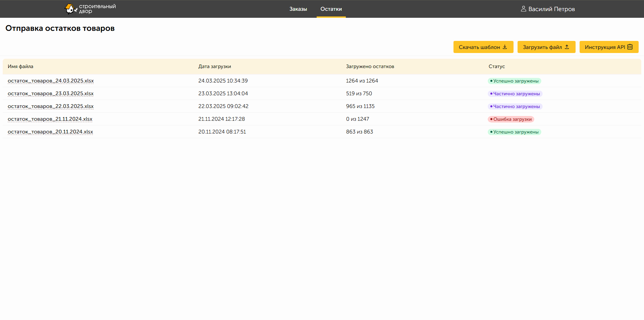
Task: Click file остаток_товаров_20.11.2024.xlsx
Action: pyautogui.click(x=50, y=132)
